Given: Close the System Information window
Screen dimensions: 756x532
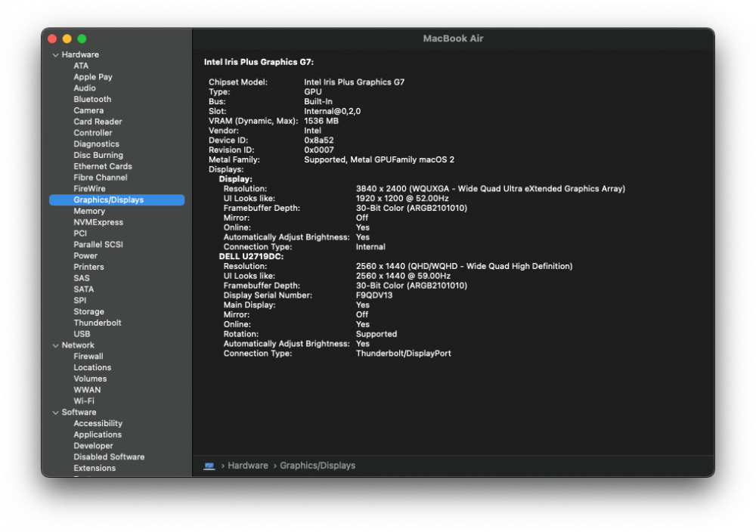Looking at the screenshot, I should (x=53, y=39).
